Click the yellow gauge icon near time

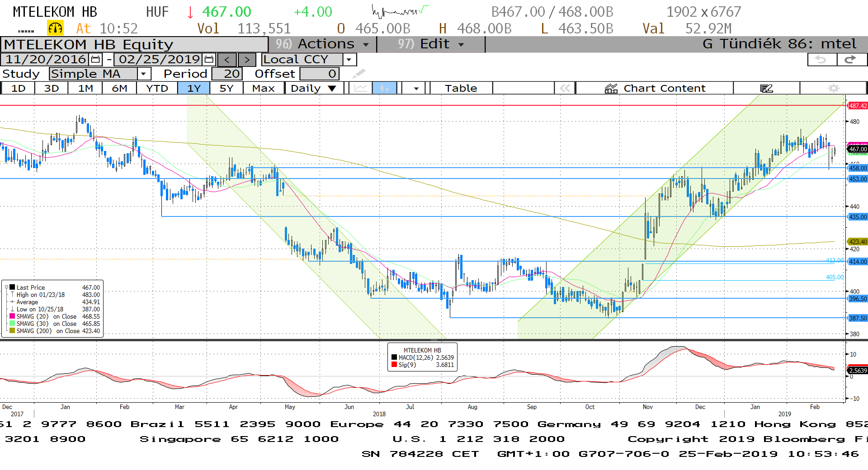(x=55, y=28)
